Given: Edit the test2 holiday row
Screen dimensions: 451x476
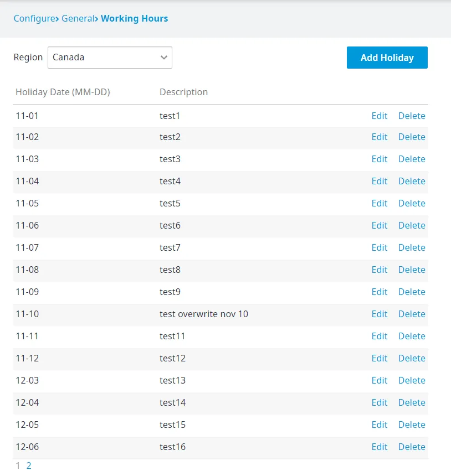Looking at the screenshot, I should click(380, 137).
